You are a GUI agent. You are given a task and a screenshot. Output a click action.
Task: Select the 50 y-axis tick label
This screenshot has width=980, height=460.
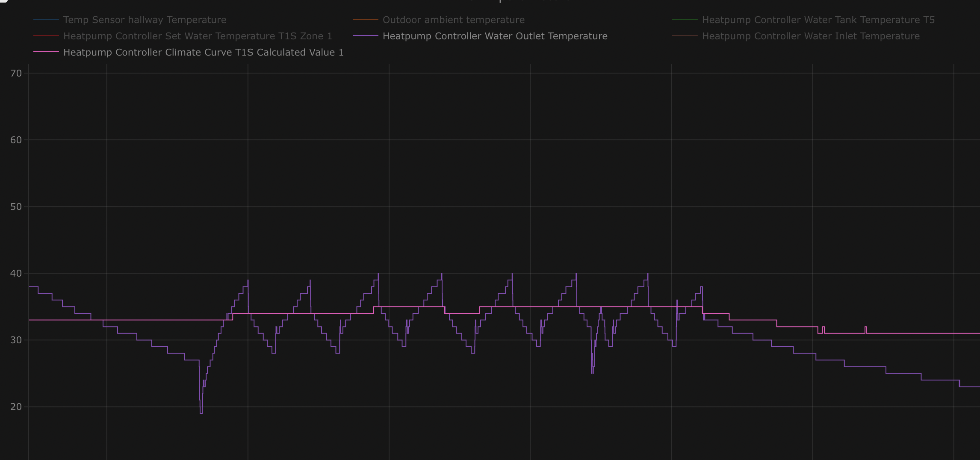(x=16, y=207)
